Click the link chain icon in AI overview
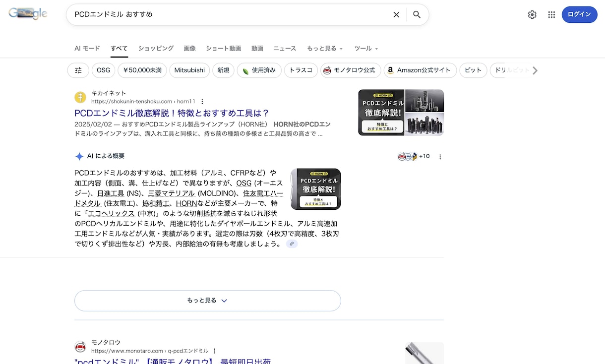605x364 pixels. tap(292, 244)
